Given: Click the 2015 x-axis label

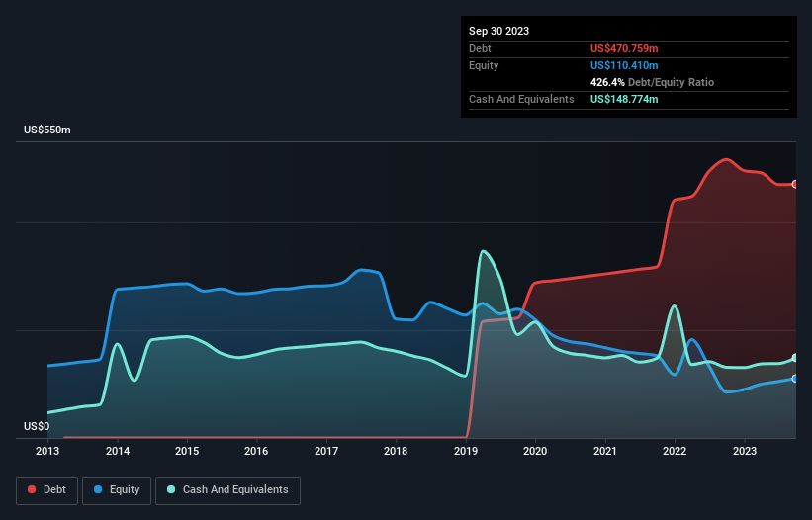Looking at the screenshot, I should [187, 451].
